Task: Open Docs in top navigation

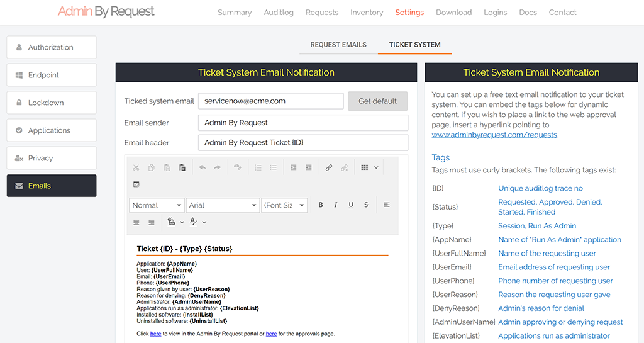Action: (x=528, y=13)
